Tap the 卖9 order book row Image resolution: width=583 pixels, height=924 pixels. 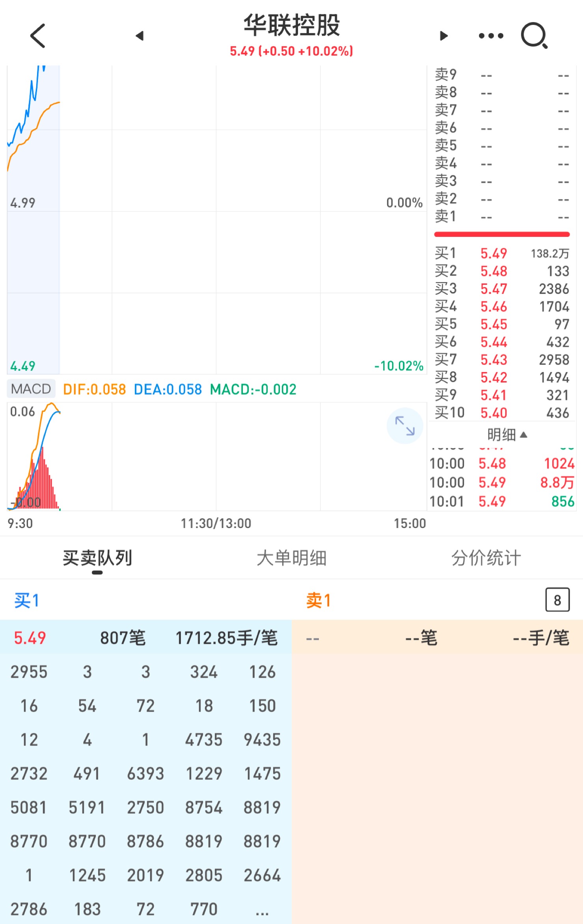pos(502,74)
